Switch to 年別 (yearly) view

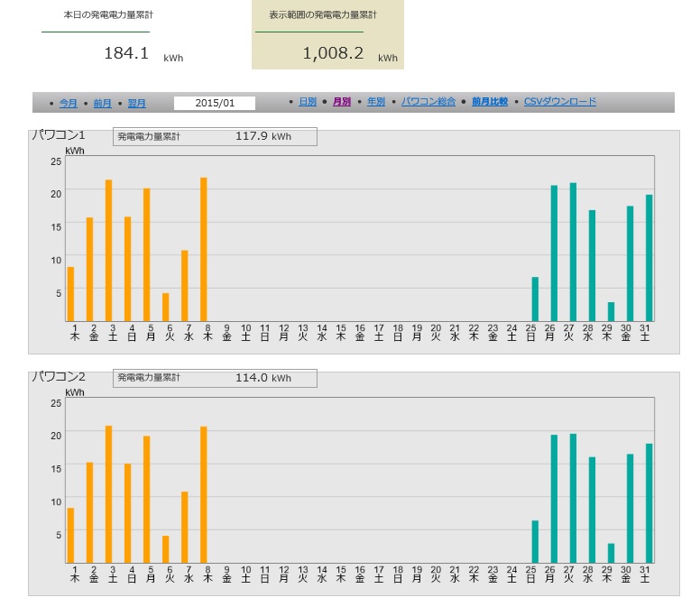pyautogui.click(x=376, y=102)
